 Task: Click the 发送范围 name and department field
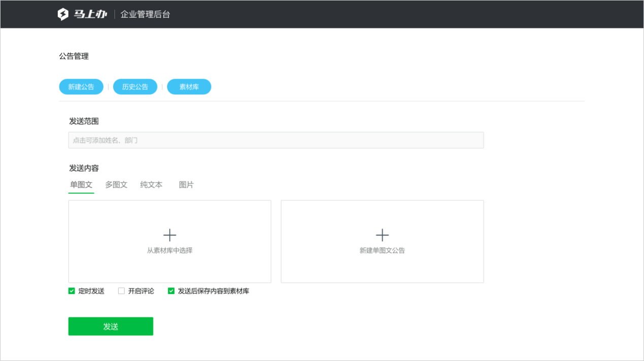pyautogui.click(x=276, y=140)
